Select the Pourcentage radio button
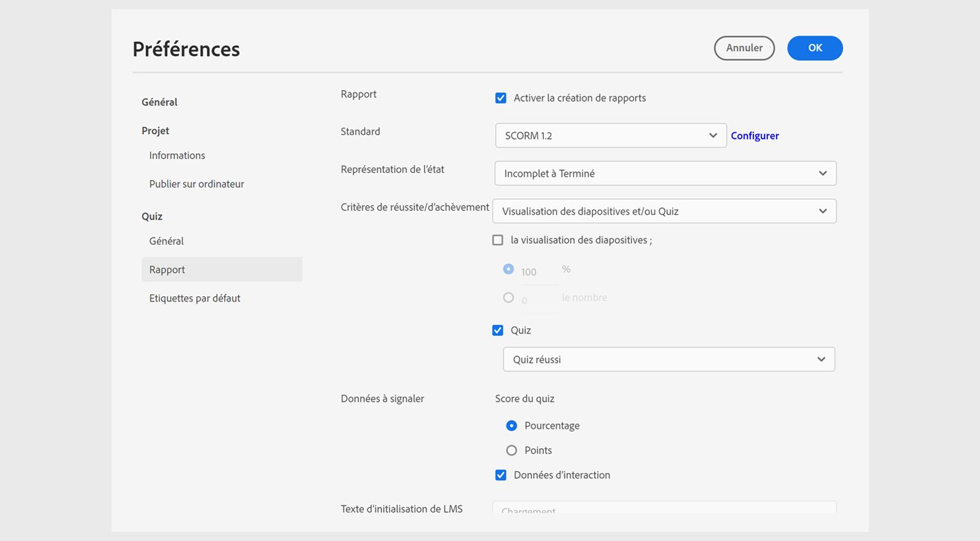The width and height of the screenshot is (980, 541). coord(511,426)
